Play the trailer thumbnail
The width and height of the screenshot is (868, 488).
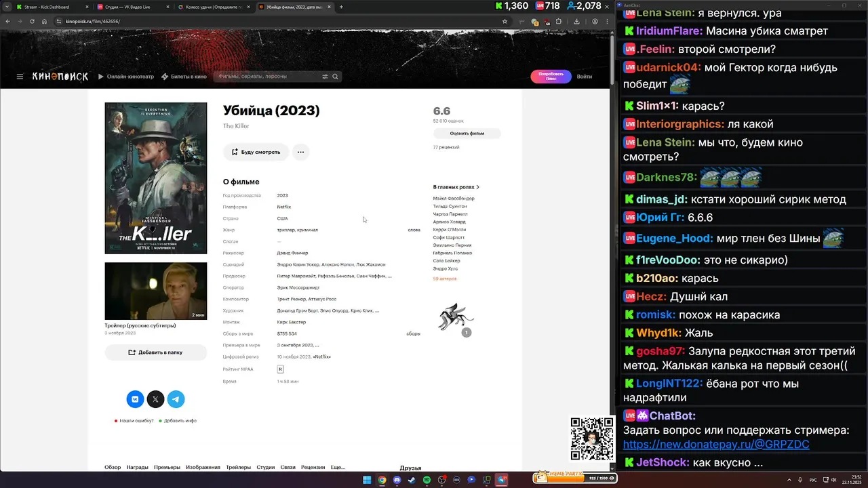click(155, 291)
